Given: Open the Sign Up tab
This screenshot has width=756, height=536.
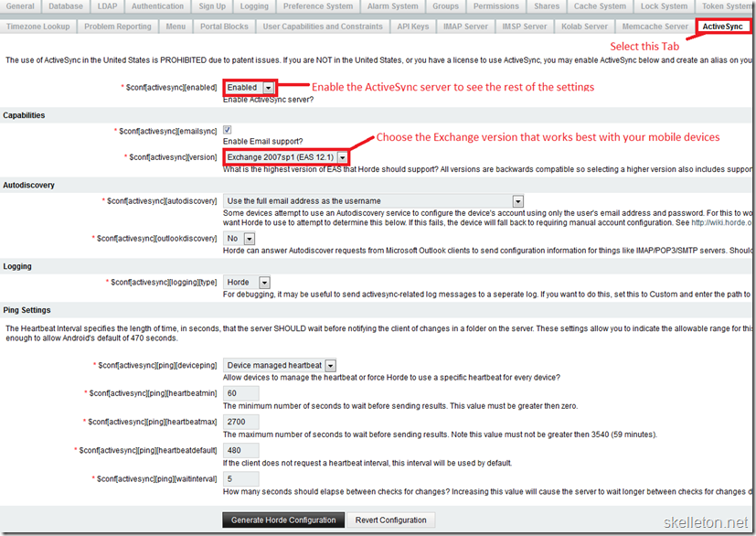Looking at the screenshot, I should (212, 6).
